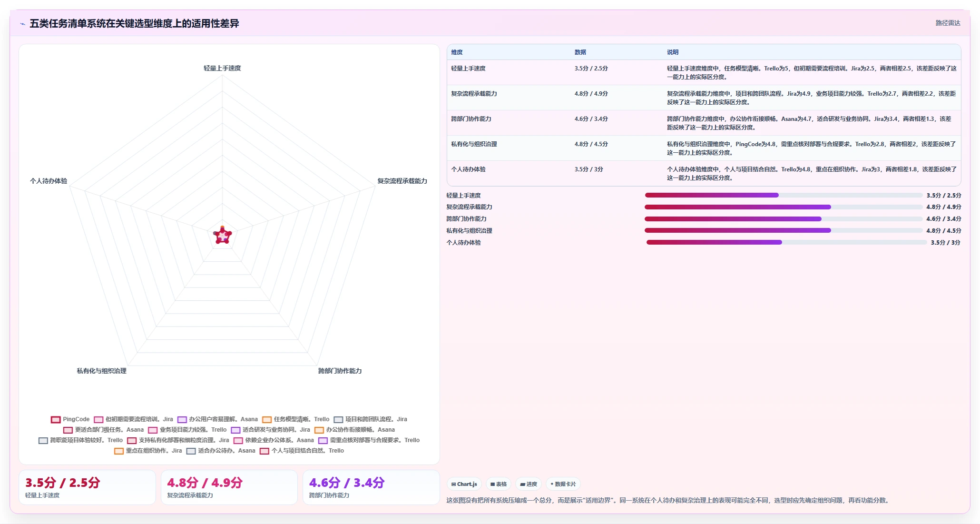Toggle the 项目和跨团队流程。Jira legend item
The height and width of the screenshot is (524, 980).
click(x=370, y=419)
